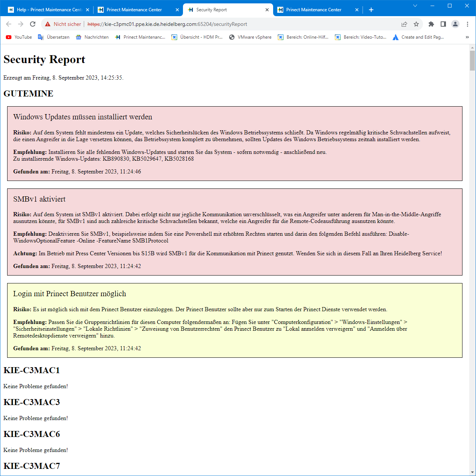Open the Prinect Maintenanc... bookmark
The width and height of the screenshot is (476, 476).
point(140,37)
